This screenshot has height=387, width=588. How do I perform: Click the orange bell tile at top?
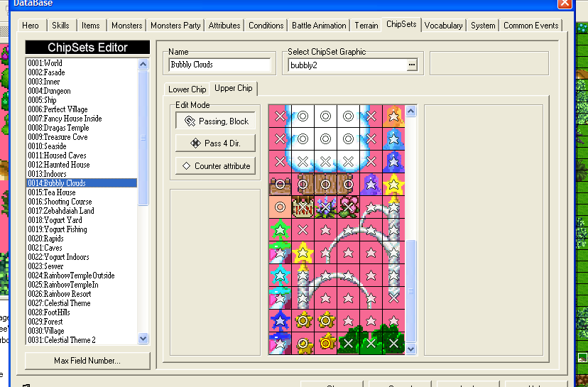[393, 116]
